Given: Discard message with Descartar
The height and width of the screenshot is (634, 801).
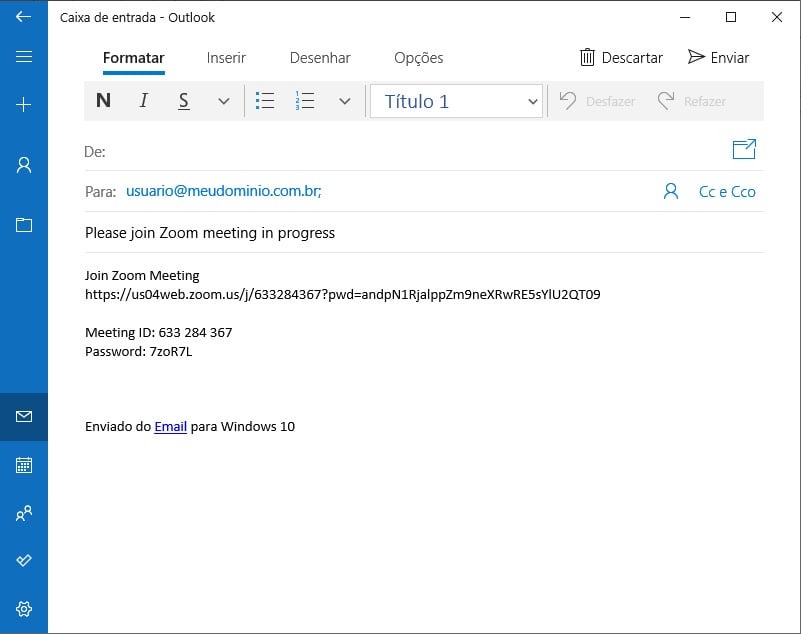Looking at the screenshot, I should [x=621, y=58].
